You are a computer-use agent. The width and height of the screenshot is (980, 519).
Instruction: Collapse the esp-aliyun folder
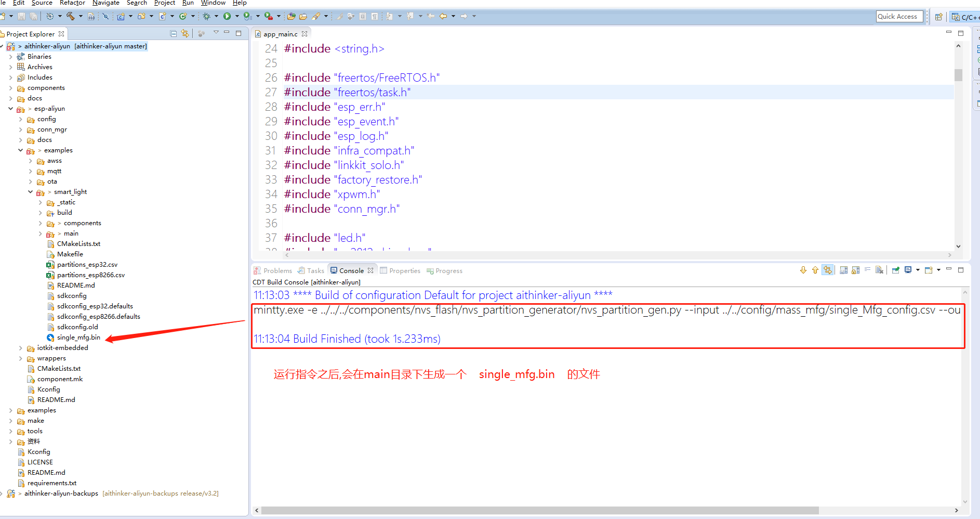click(x=10, y=109)
